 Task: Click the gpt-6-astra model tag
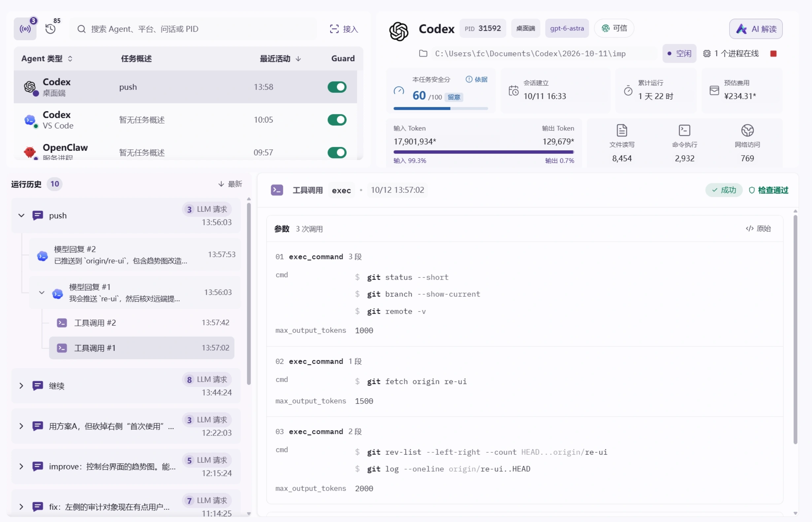coord(567,28)
